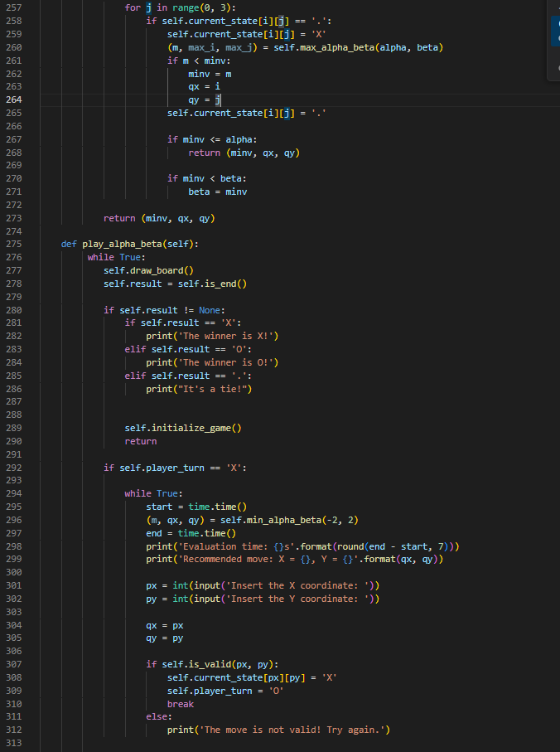Screen dimensions: 560x752
Task: Click the 'if m < minv:' statement
Action: 199,61
